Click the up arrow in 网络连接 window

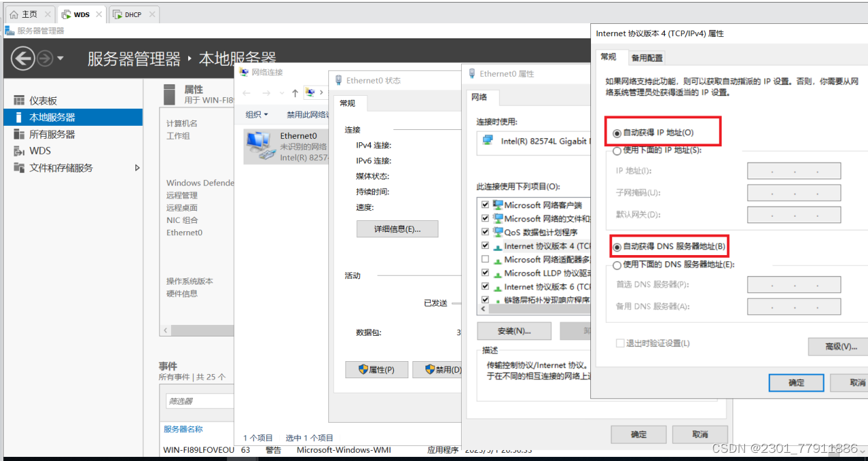tap(295, 93)
